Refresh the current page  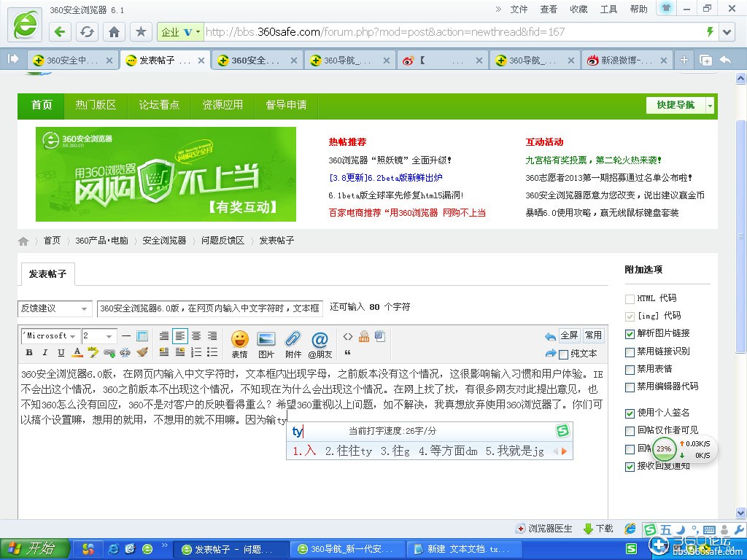pos(87,32)
